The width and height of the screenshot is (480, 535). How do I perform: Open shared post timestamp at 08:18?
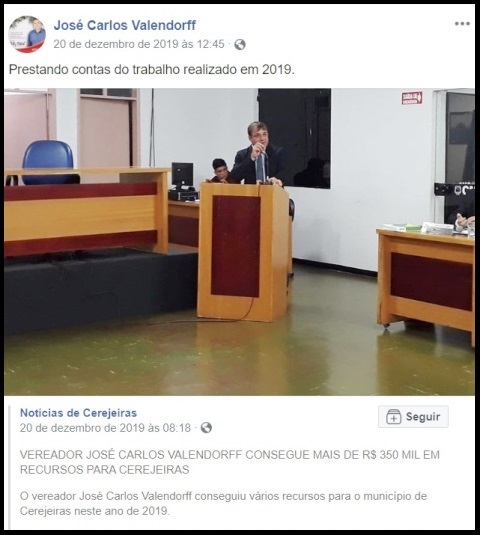pos(105,428)
